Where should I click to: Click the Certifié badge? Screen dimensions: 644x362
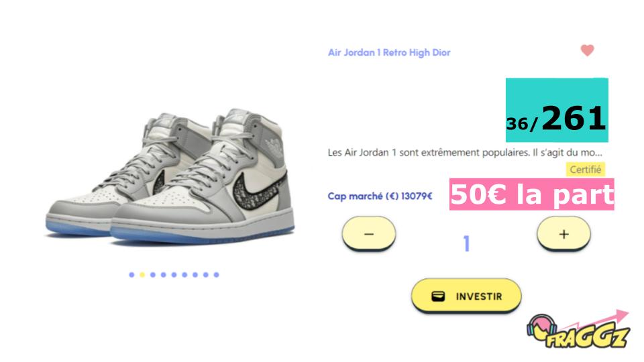[585, 170]
